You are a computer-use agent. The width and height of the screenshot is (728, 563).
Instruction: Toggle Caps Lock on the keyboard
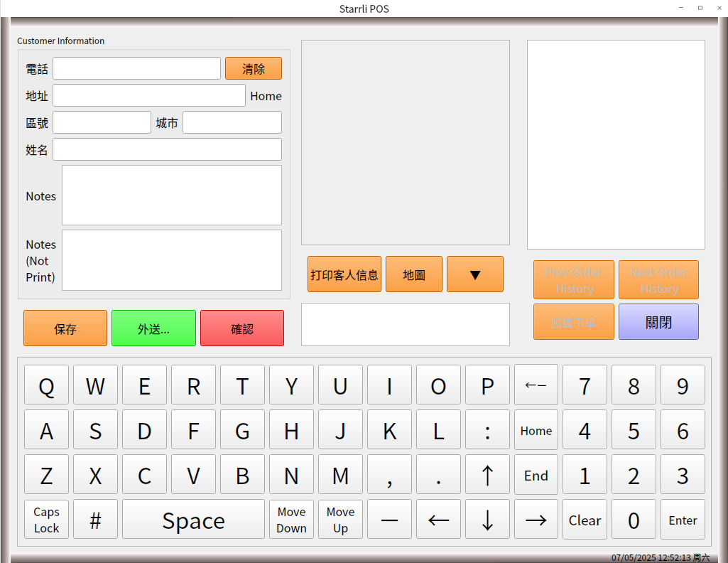tap(46, 520)
